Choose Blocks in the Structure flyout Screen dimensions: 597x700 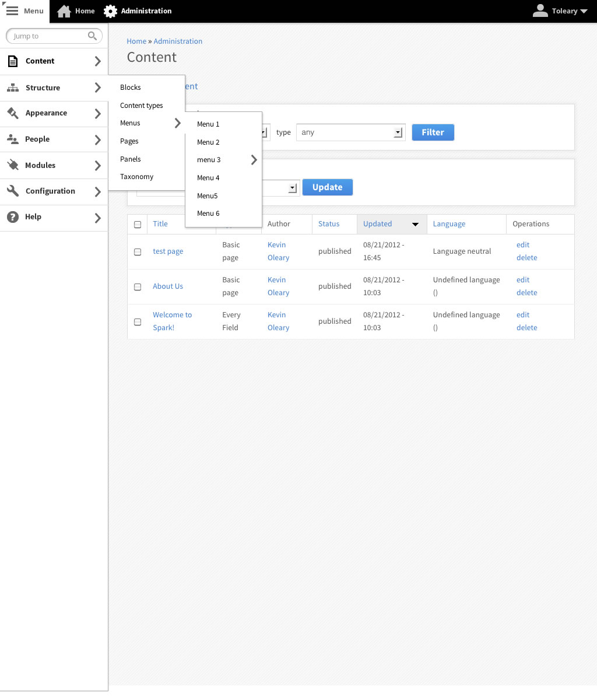130,87
